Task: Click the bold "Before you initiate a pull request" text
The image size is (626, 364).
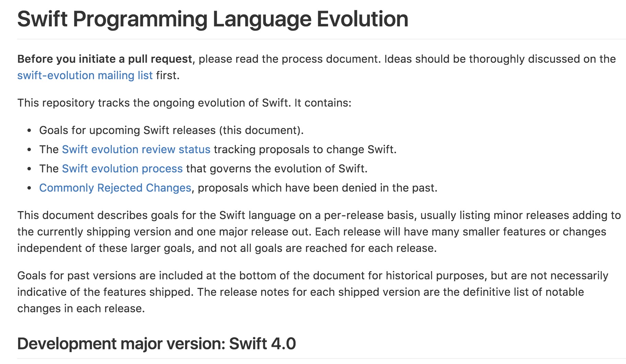Action: point(105,59)
